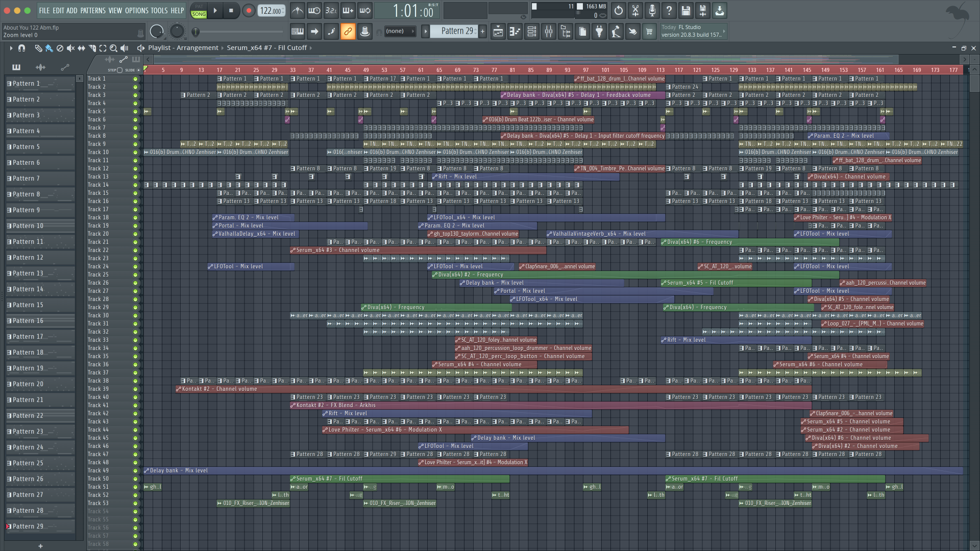Adjust the main volume knob
The height and width of the screenshot is (551, 980).
[x=157, y=32]
